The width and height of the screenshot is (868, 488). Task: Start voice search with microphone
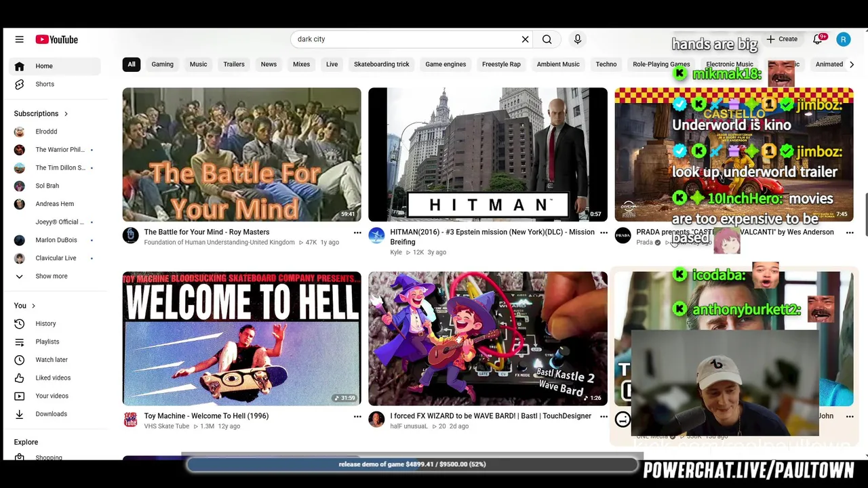pyautogui.click(x=578, y=39)
